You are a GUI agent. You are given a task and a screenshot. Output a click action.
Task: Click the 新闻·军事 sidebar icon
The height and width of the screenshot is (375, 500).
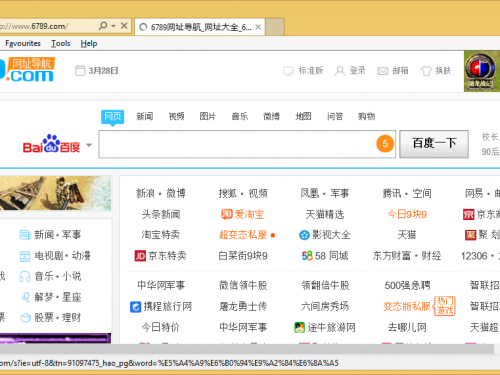coord(25,235)
